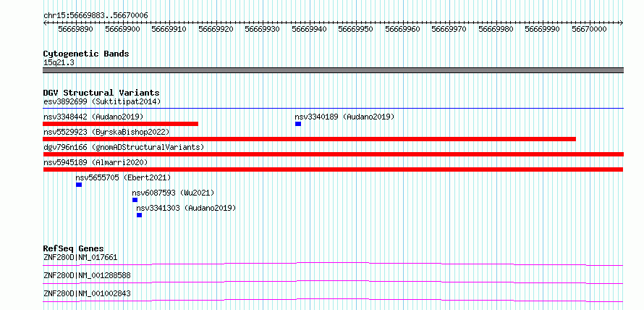Click the red nsv3348442 variant bar
Screen dimensions: 644x310
[121, 124]
